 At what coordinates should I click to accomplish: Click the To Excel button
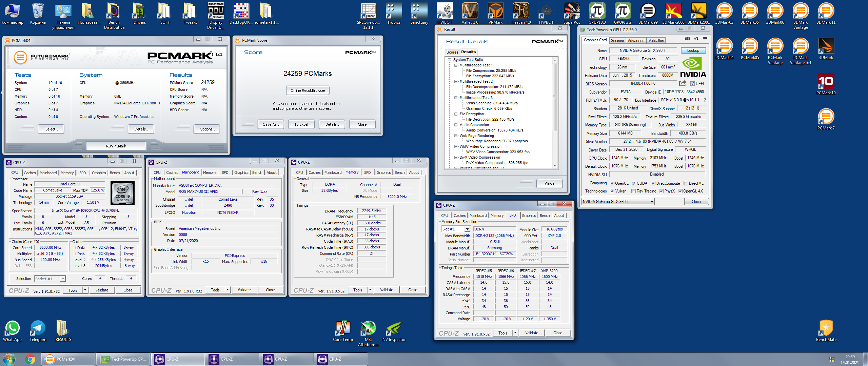coord(301,124)
